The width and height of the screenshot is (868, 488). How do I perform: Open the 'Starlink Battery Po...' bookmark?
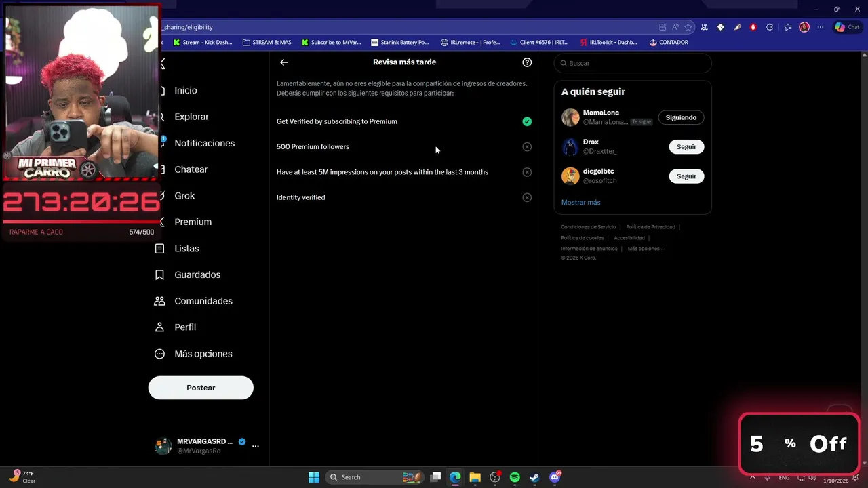point(400,42)
